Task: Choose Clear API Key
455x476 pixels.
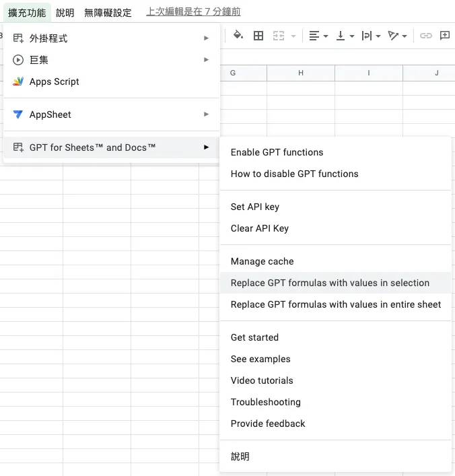Action: tap(335, 228)
